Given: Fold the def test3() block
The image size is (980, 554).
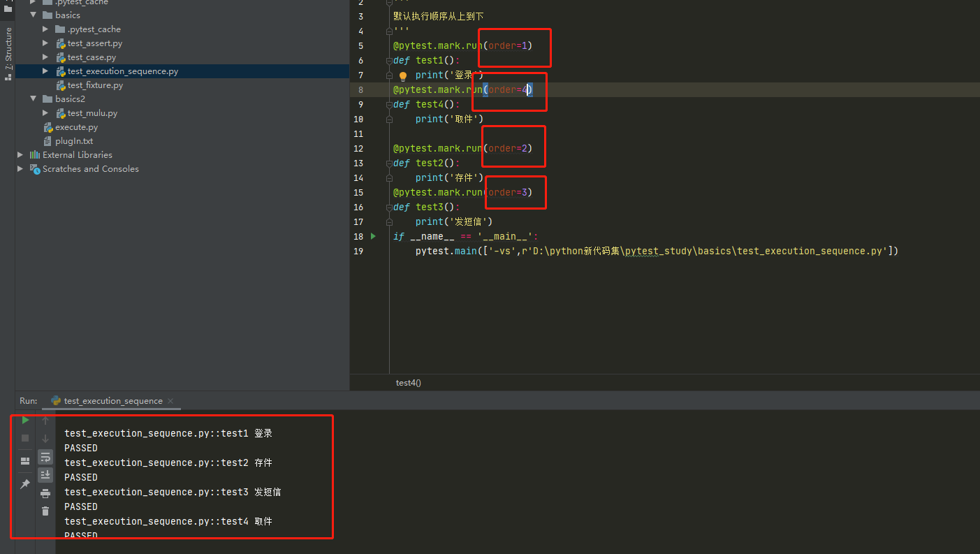Looking at the screenshot, I should tap(389, 207).
